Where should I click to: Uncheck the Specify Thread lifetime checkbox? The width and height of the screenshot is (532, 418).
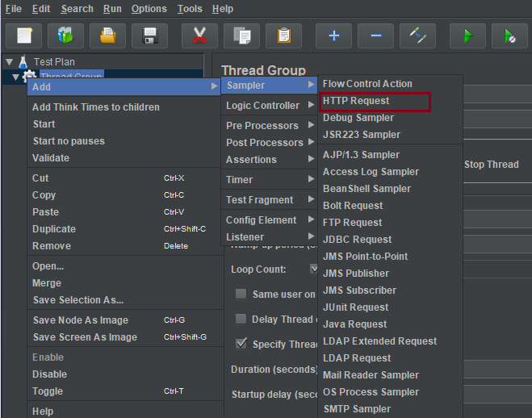coord(241,344)
